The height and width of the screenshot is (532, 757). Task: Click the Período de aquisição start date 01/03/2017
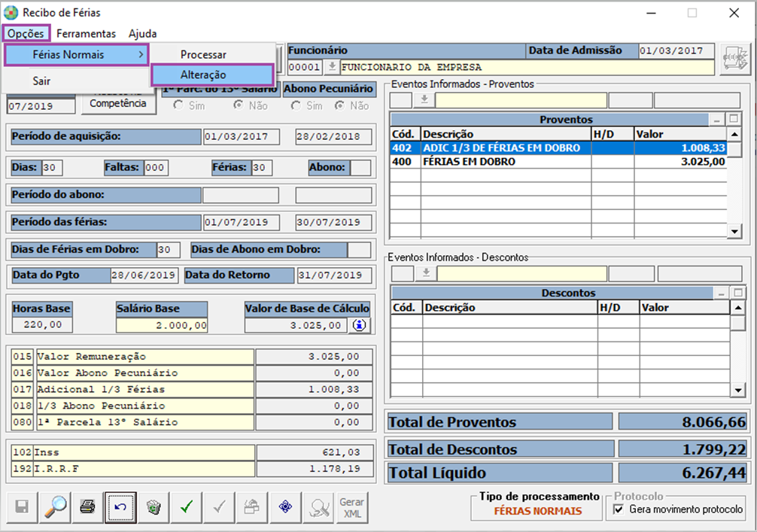(x=241, y=137)
